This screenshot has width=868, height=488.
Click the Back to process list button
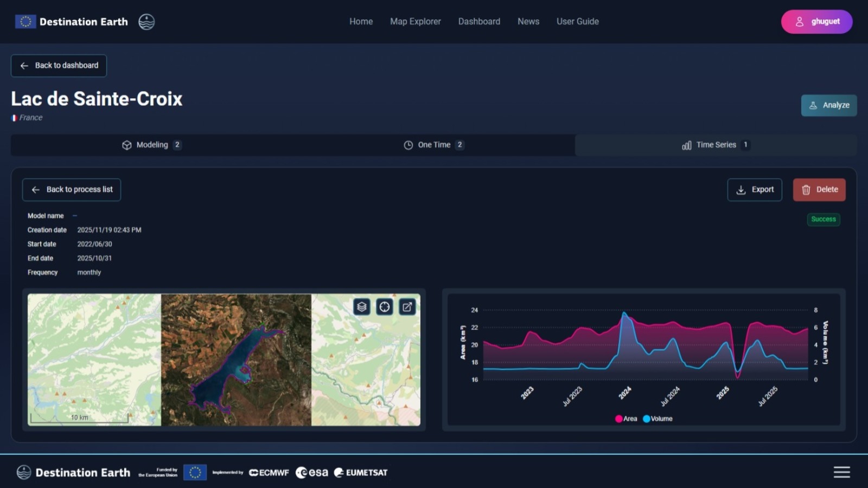point(72,190)
